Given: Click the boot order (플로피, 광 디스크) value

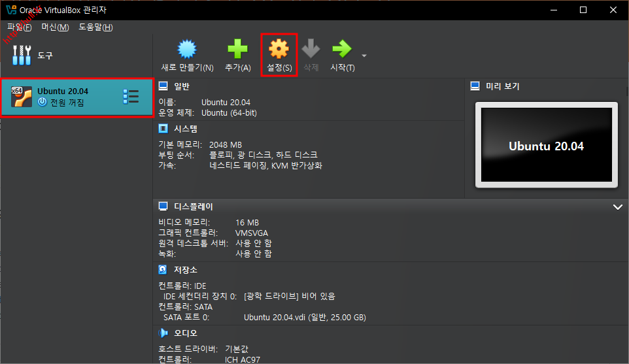Looking at the screenshot, I should [263, 155].
